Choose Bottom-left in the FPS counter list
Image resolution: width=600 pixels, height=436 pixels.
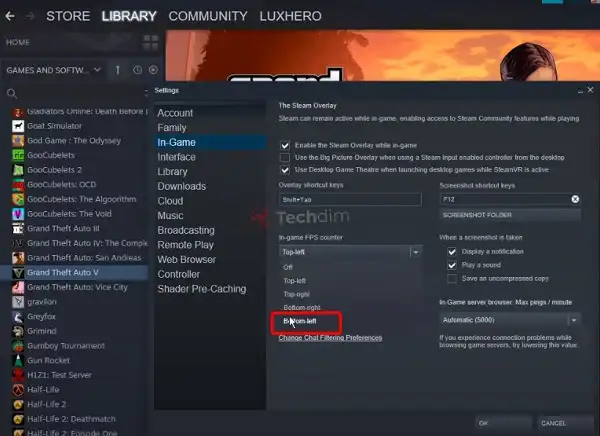pos(300,321)
